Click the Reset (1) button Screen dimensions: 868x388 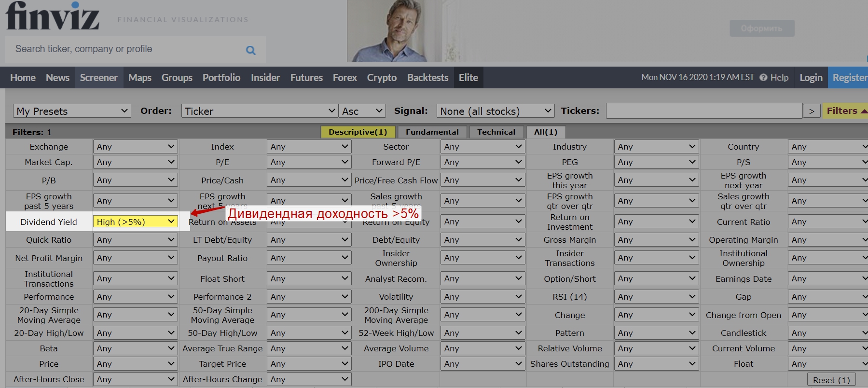(831, 380)
